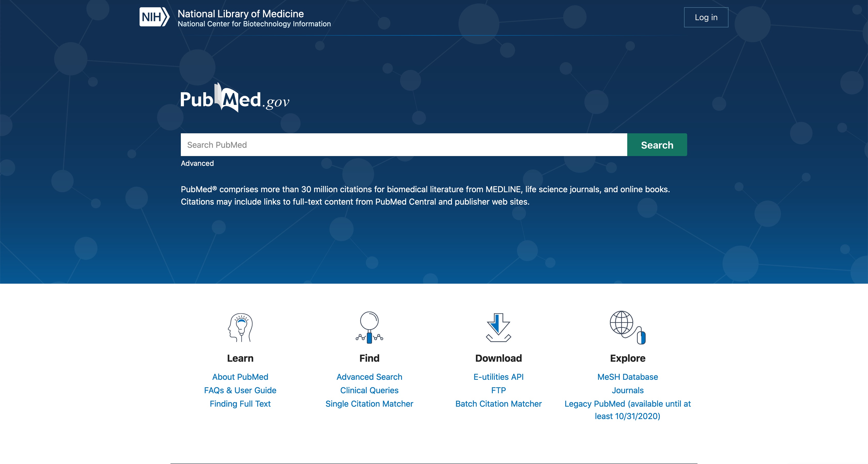This screenshot has width=868, height=464.
Task: Click the Download arrow icon
Action: tap(498, 328)
